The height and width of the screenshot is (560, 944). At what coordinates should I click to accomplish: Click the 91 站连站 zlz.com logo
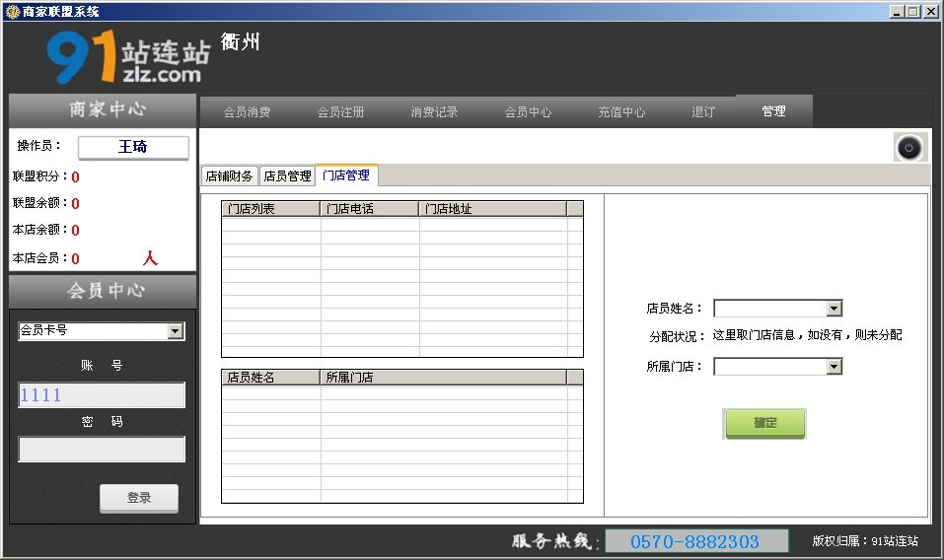[128, 56]
